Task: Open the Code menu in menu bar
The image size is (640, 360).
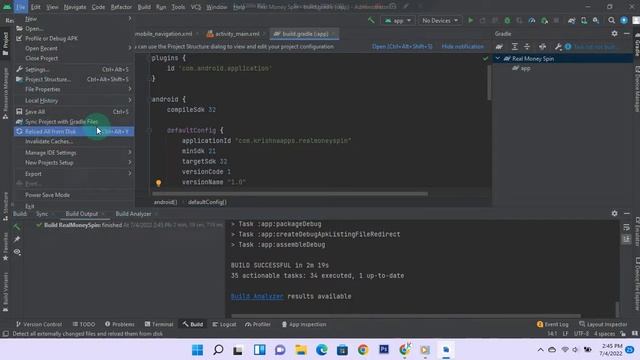Action: (x=98, y=7)
